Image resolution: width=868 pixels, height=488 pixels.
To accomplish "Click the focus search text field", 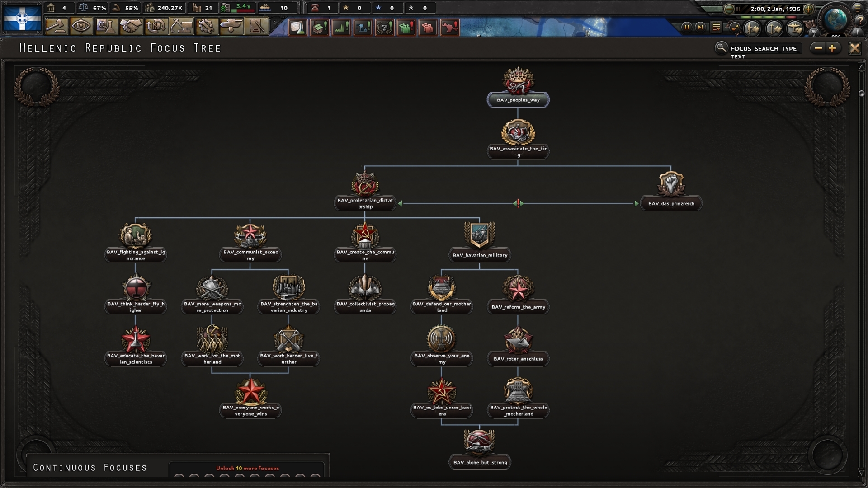I will tap(765, 49).
